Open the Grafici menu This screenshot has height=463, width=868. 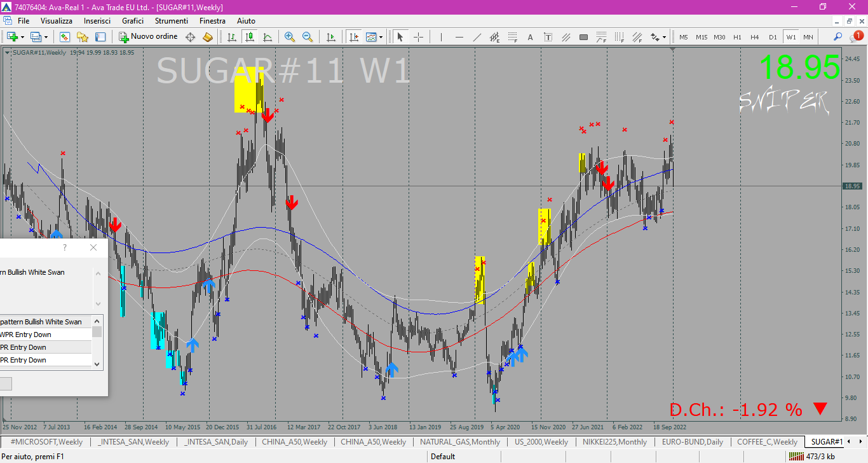pos(133,21)
